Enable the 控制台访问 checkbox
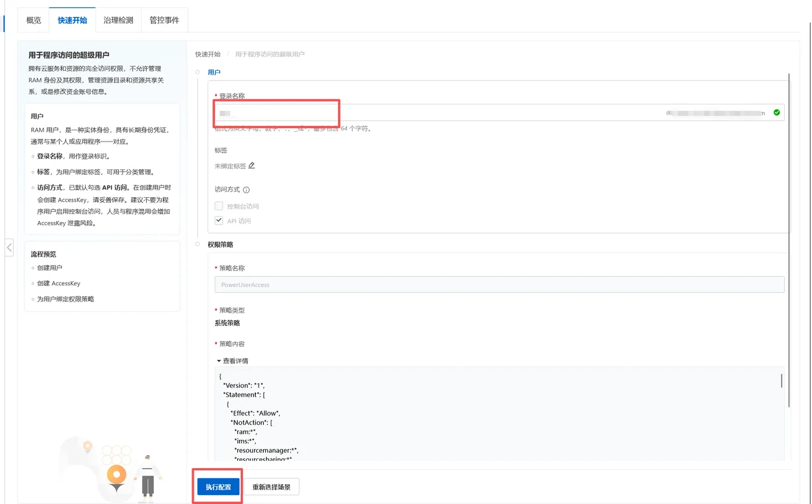The width and height of the screenshot is (812, 504). click(219, 206)
